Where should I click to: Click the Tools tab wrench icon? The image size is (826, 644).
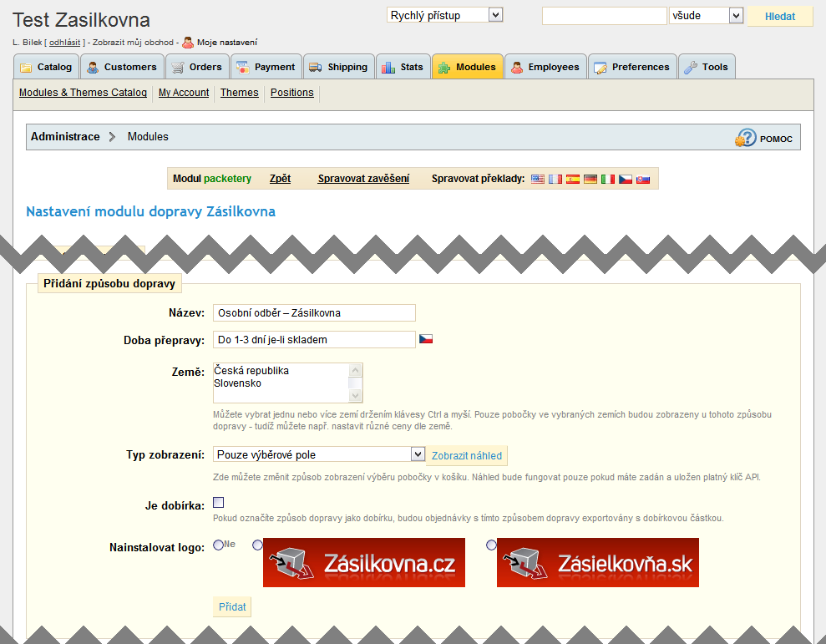690,68
